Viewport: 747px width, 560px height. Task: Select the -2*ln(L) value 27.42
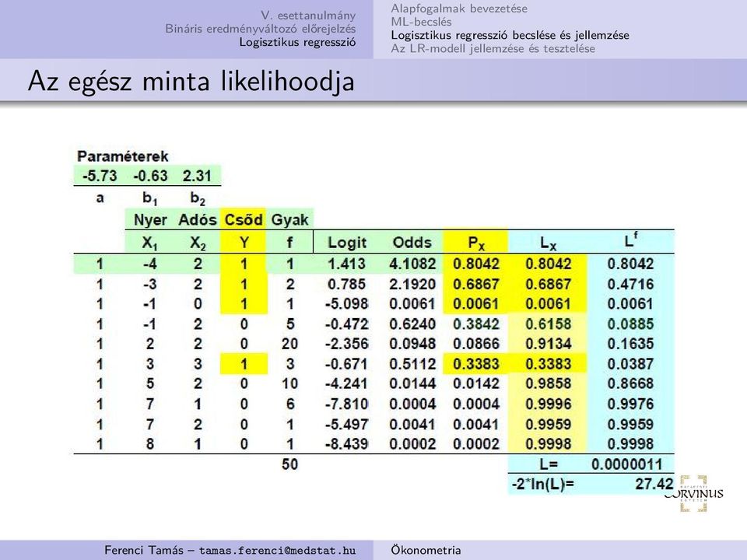(654, 485)
